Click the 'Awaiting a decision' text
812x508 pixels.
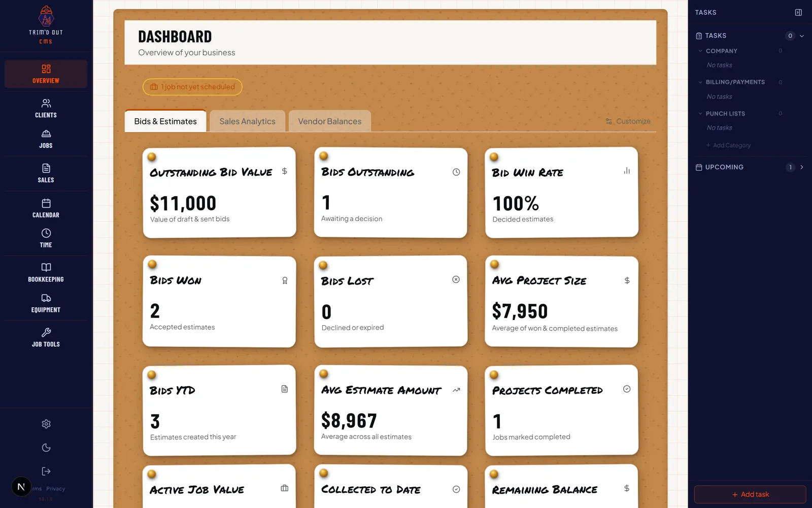[x=352, y=219]
